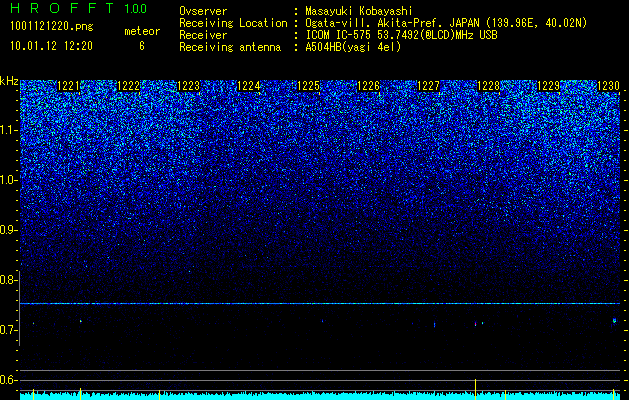Click the "Ovserver" field label

tap(203, 11)
